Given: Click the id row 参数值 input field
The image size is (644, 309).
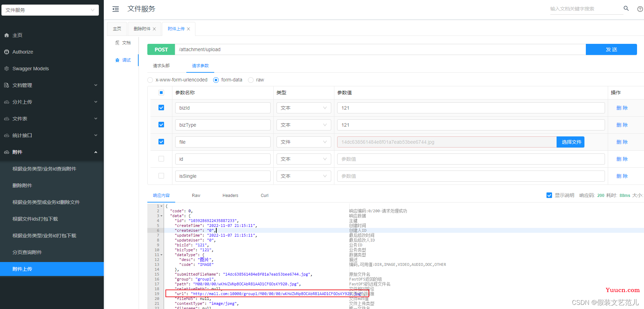Looking at the screenshot, I should pyautogui.click(x=471, y=159).
